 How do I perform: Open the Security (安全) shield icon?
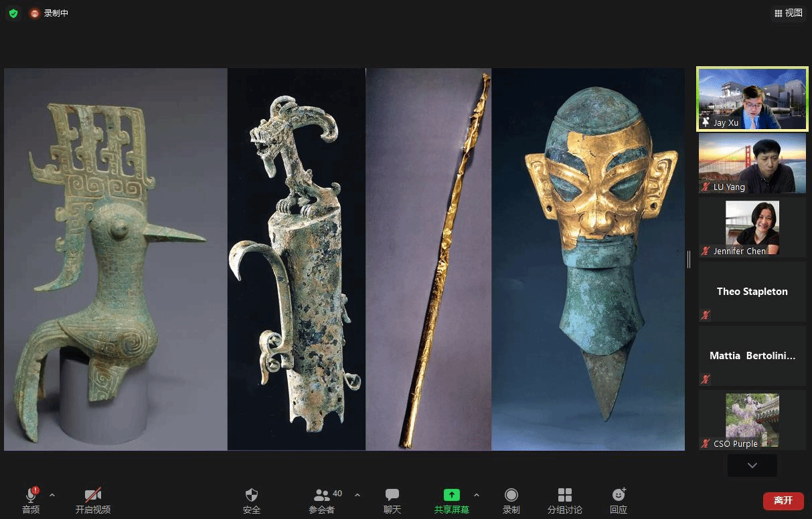tap(252, 496)
